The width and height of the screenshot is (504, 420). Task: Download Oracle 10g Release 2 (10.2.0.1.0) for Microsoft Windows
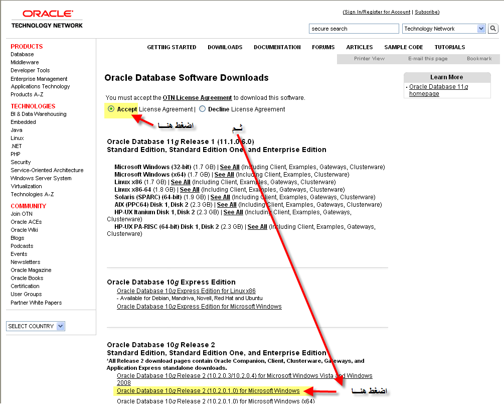(x=208, y=391)
